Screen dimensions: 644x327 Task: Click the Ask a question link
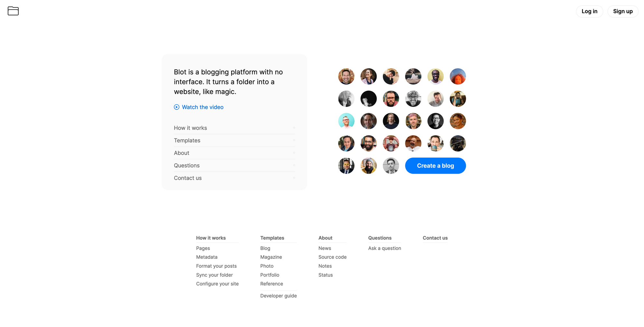click(x=384, y=248)
